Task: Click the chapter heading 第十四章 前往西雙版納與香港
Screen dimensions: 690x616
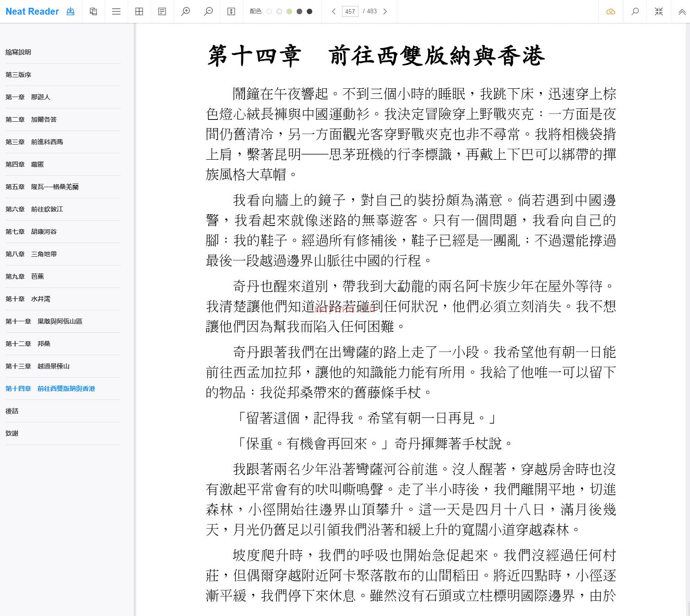Action: coord(376,56)
